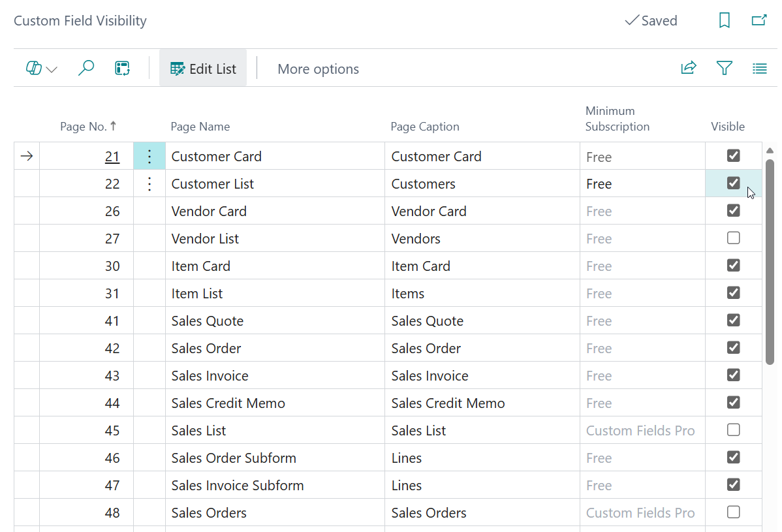
Task: Click the share icon
Action: [x=689, y=68]
